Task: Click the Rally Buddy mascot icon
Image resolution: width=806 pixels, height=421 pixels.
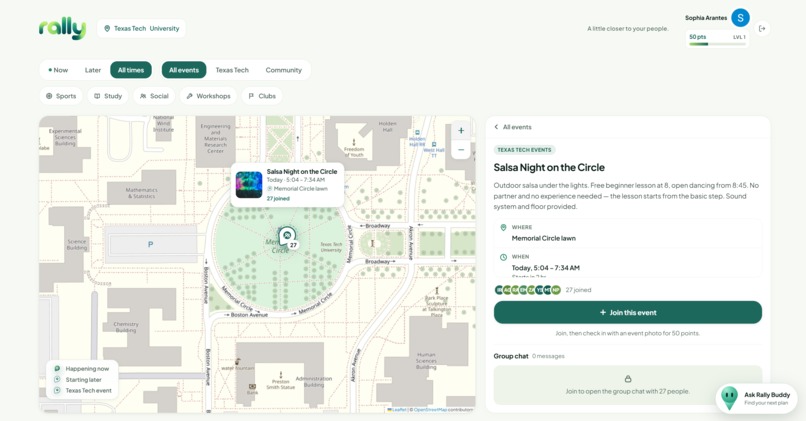Action: pyautogui.click(x=729, y=397)
